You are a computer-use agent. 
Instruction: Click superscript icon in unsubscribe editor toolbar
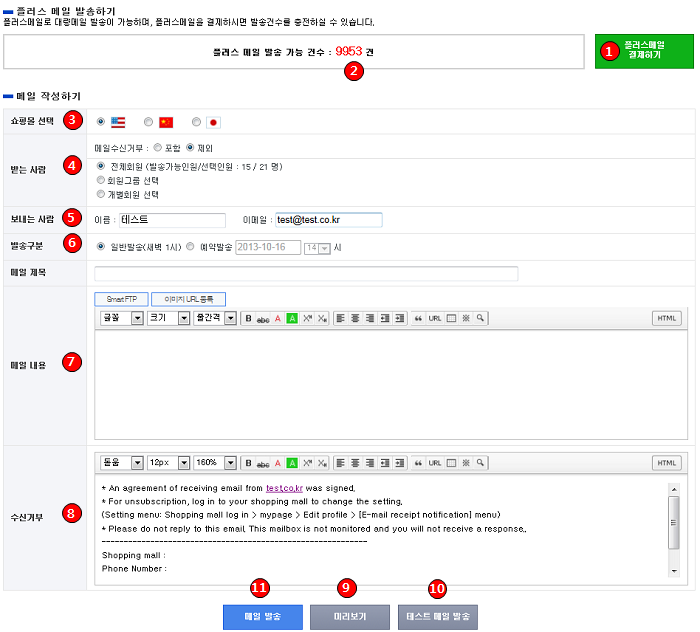pyautogui.click(x=307, y=463)
